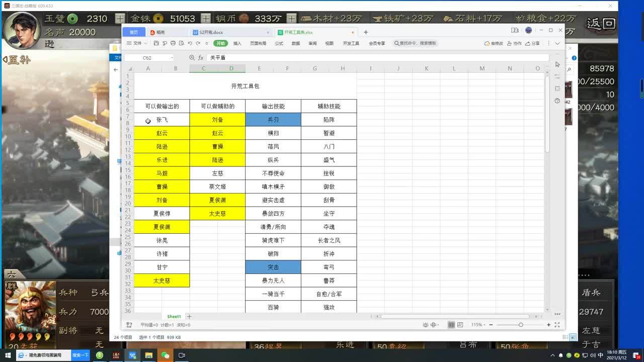This screenshot has width=644, height=362.
Task: Undo the last action in WPS
Action: point(189,43)
